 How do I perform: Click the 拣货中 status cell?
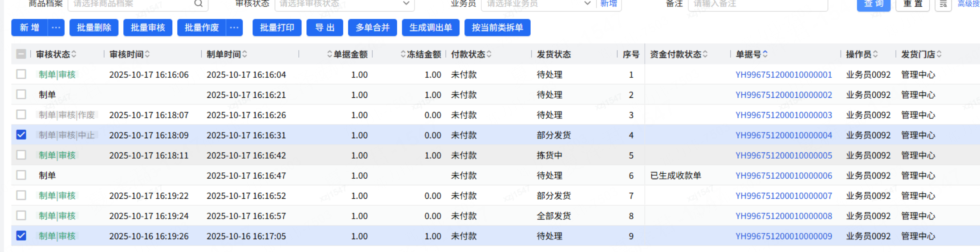coord(549,156)
